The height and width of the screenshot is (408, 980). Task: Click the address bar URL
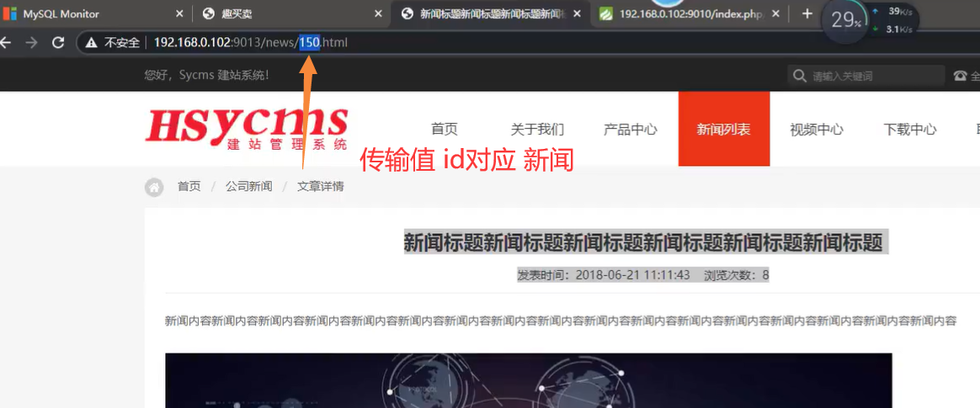click(250, 43)
